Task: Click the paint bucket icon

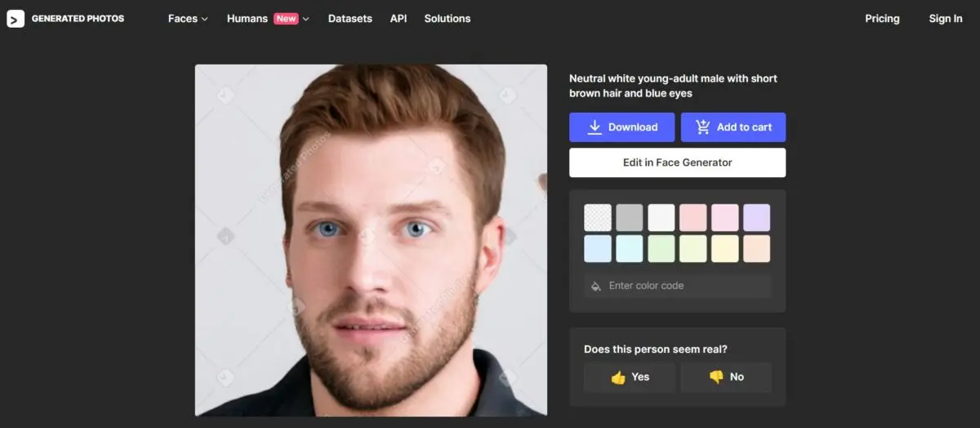Action: point(595,286)
